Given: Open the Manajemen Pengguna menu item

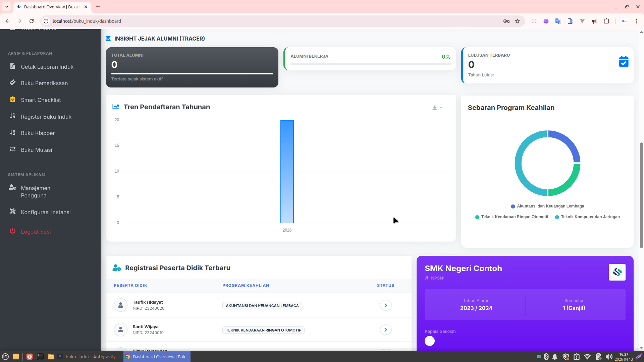Looking at the screenshot, I should tap(36, 192).
